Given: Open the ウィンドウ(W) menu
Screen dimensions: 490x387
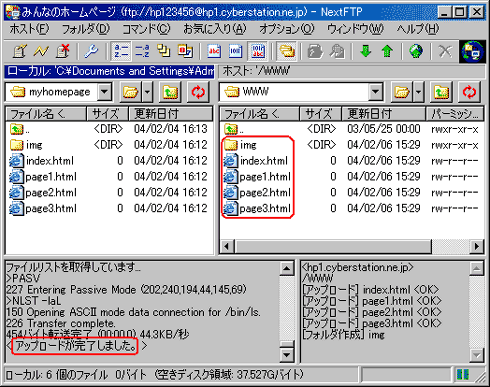Looking at the screenshot, I should (355, 29).
